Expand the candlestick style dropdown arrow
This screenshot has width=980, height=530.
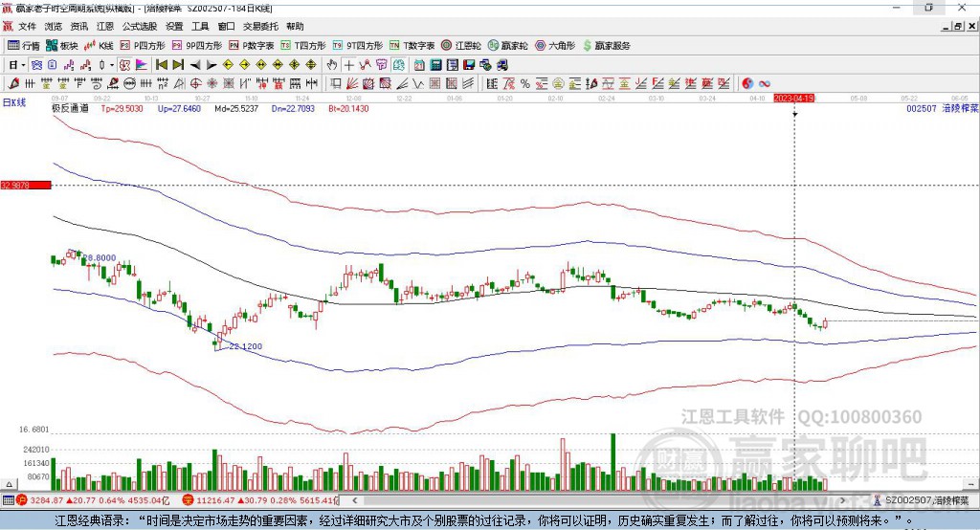click(x=112, y=65)
